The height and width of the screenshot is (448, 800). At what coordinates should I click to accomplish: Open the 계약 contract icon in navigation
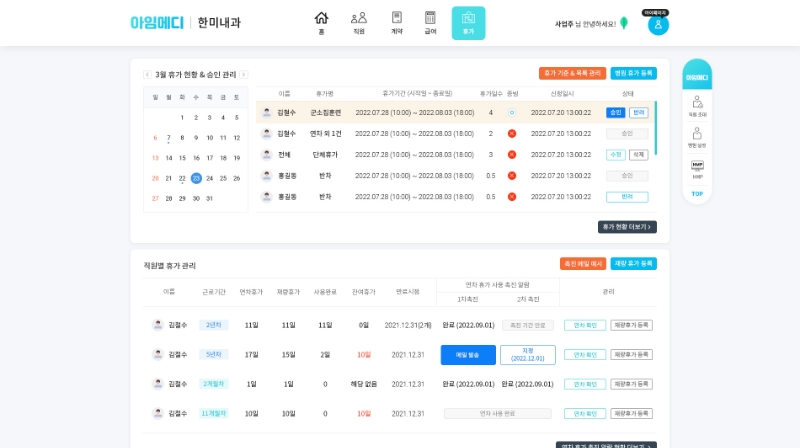point(396,18)
